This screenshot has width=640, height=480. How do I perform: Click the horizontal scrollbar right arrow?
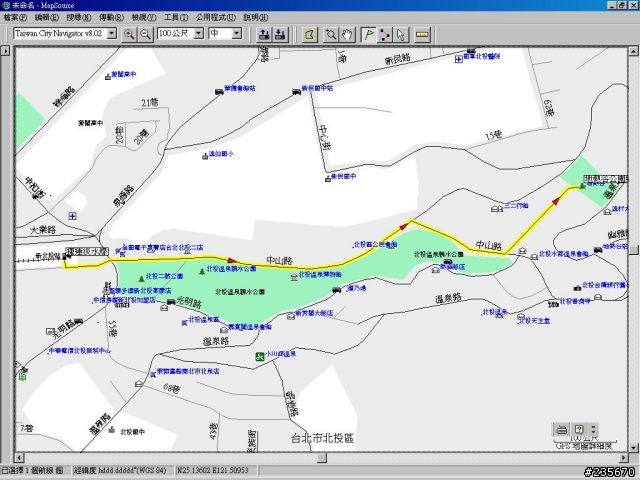tap(623, 458)
